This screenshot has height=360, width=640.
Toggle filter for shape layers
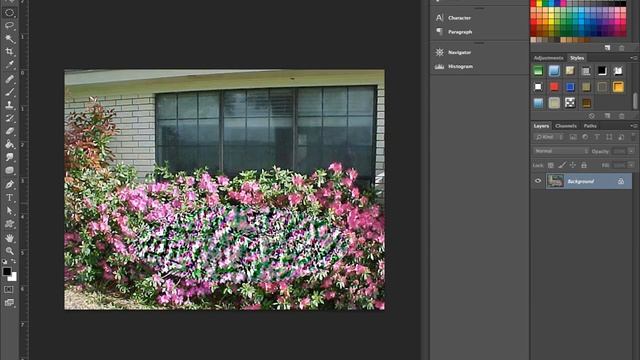(609, 137)
